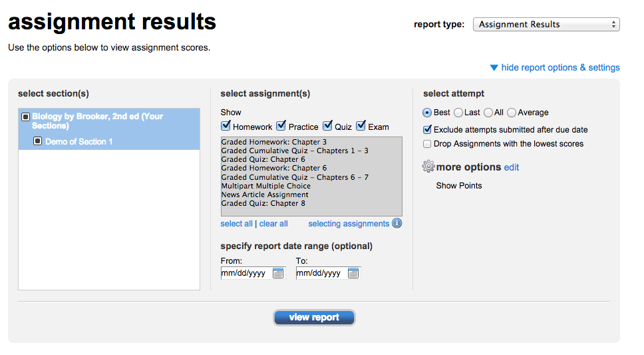Click the blue triangle beside hide report options

[494, 68]
